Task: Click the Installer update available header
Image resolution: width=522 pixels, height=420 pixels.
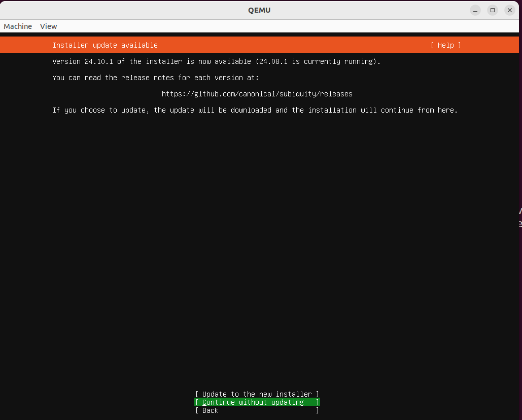Action: [105, 45]
